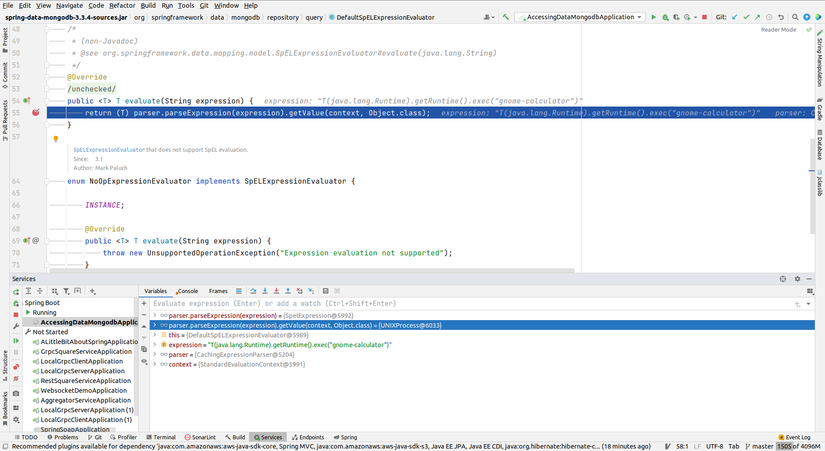Toggle the breakpoint on line 55

coord(36,113)
